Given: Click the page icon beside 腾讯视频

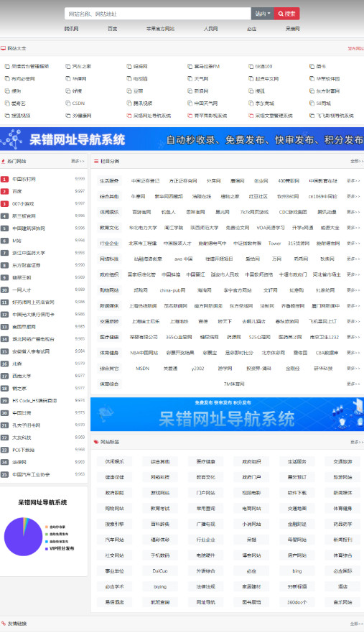Looking at the screenshot, I should [x=129, y=103].
